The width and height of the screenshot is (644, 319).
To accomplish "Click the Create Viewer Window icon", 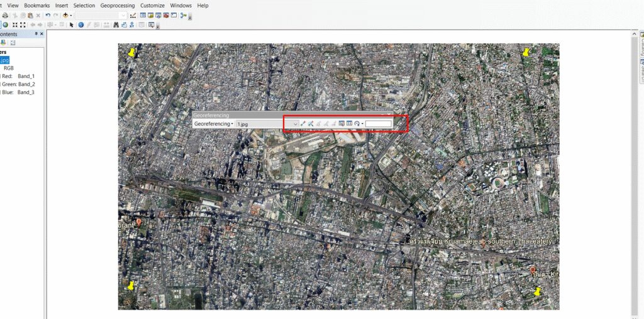I will (x=151, y=24).
